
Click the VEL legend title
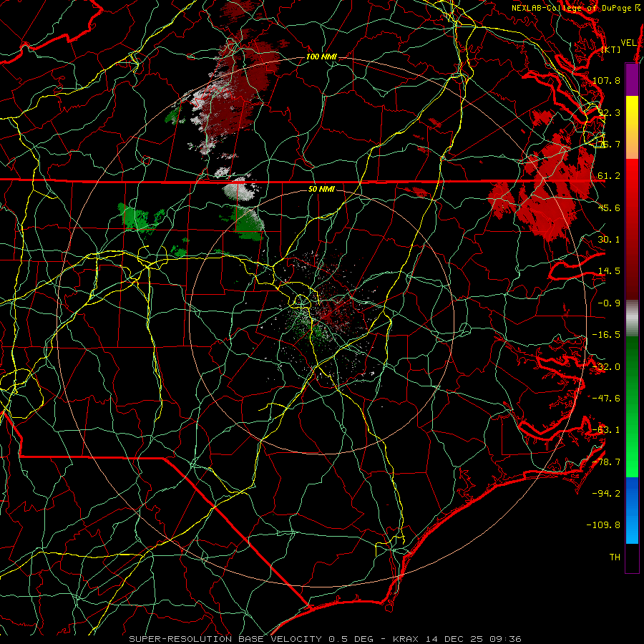point(629,43)
